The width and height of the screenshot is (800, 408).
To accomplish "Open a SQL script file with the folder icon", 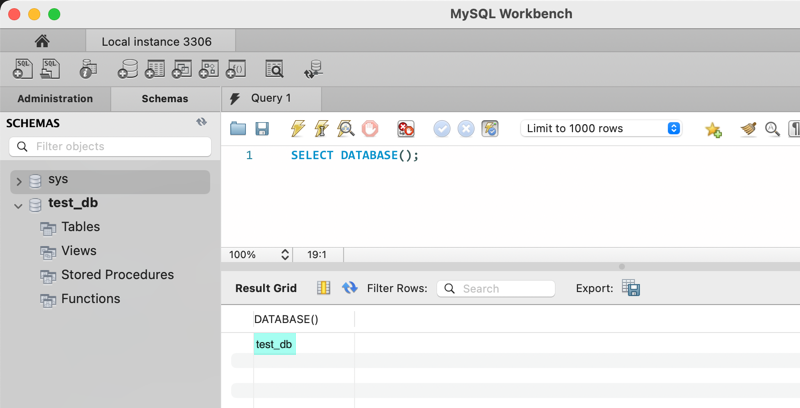I will (x=238, y=129).
